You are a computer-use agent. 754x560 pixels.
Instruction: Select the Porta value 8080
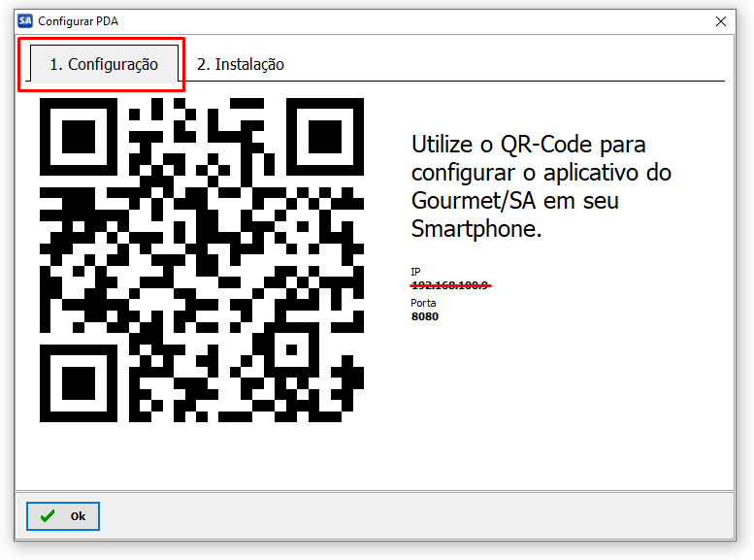(425, 316)
